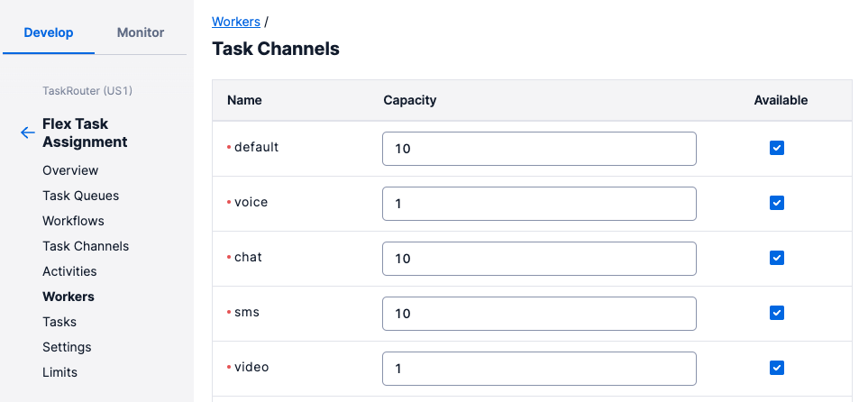This screenshot has width=868, height=402.
Task: Focus the voice capacity input
Action: tap(539, 204)
